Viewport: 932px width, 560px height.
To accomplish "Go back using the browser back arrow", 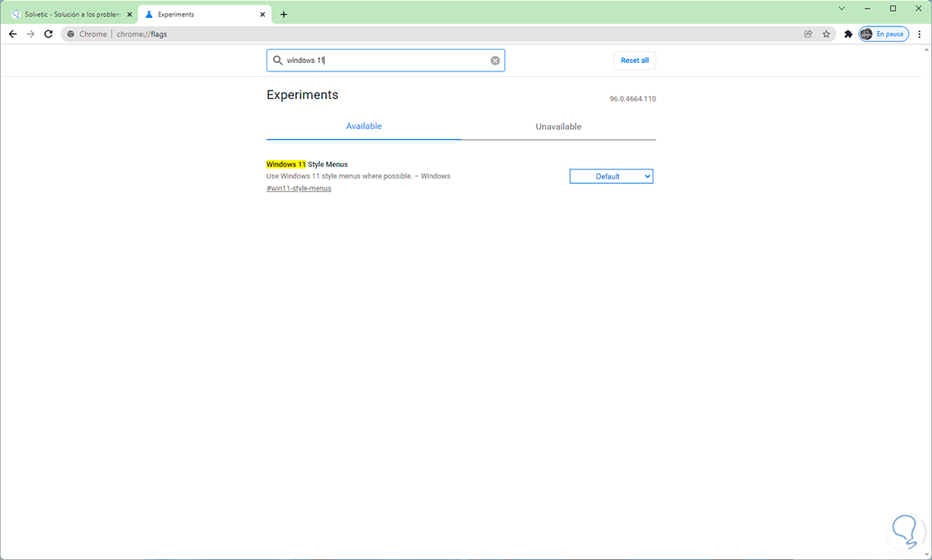I will pos(12,34).
